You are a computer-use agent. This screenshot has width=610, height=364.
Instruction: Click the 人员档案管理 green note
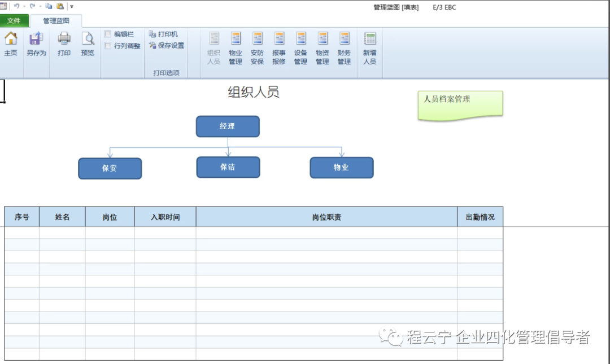[x=460, y=105]
